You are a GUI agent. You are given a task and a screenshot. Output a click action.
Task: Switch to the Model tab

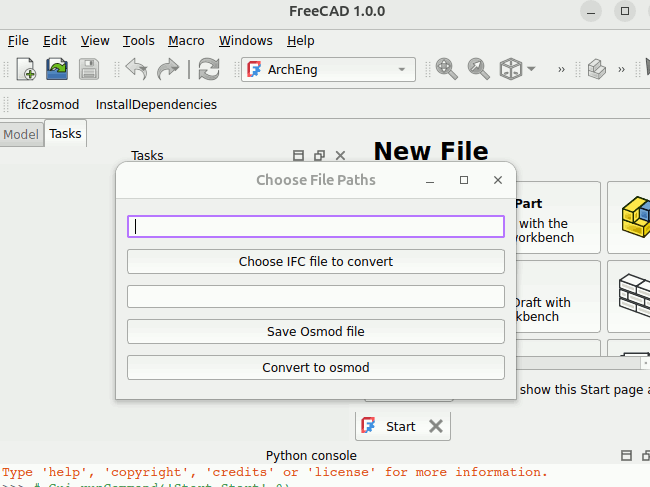click(x=21, y=134)
